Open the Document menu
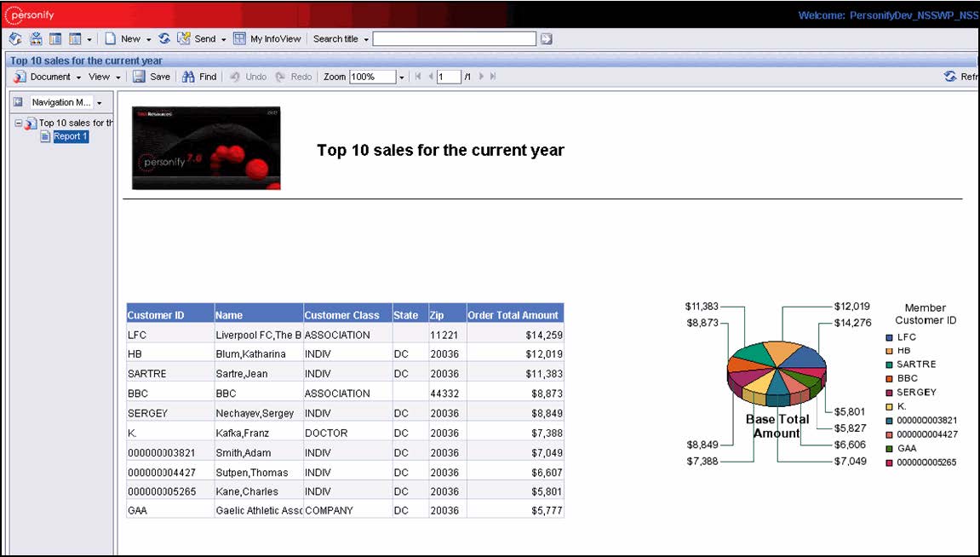This screenshot has width=980, height=557. (x=49, y=77)
